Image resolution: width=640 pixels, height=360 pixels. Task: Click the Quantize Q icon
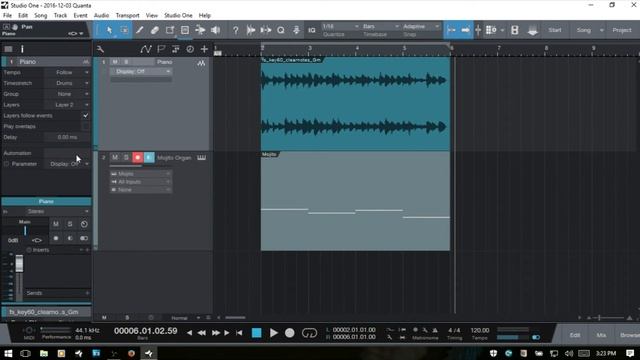tap(281, 30)
